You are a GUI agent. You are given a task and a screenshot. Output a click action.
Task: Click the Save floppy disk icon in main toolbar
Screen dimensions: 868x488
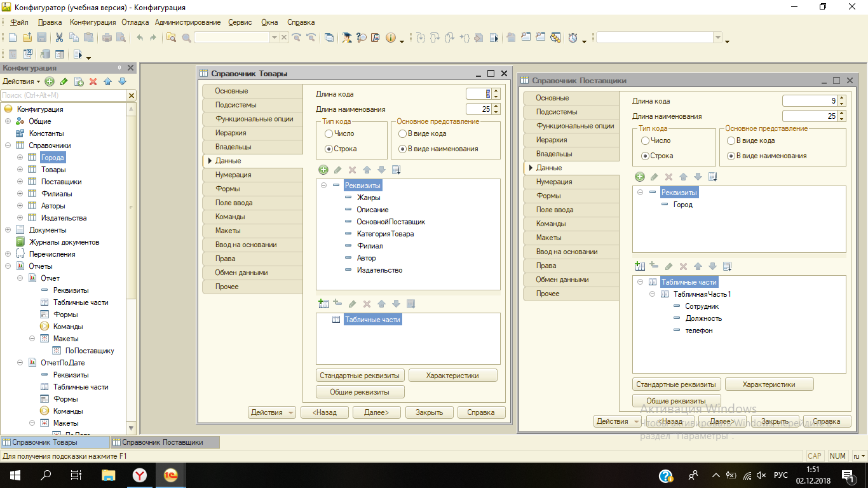(41, 37)
